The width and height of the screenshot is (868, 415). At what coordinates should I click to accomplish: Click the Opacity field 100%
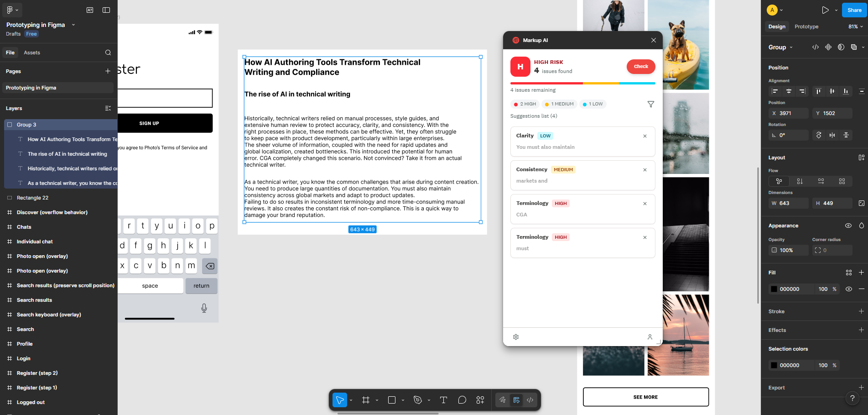pyautogui.click(x=789, y=250)
